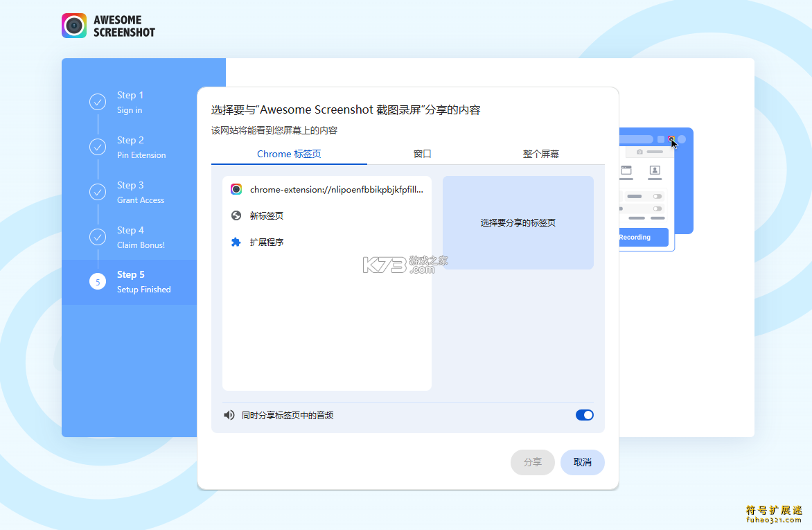Click the puzzle piece icon beside 扩展程序

click(x=236, y=242)
